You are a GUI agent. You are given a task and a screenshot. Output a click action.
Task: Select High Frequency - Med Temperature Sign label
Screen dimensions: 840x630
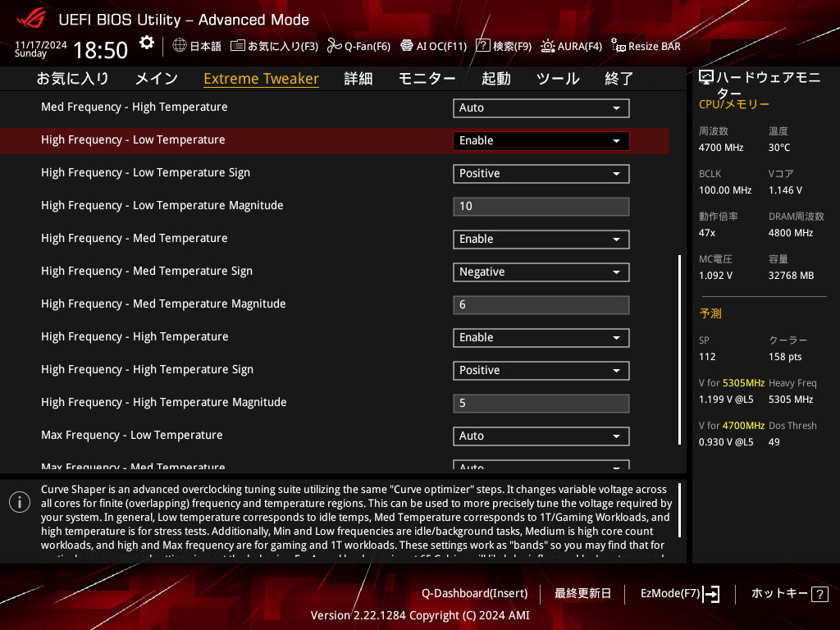[147, 271]
